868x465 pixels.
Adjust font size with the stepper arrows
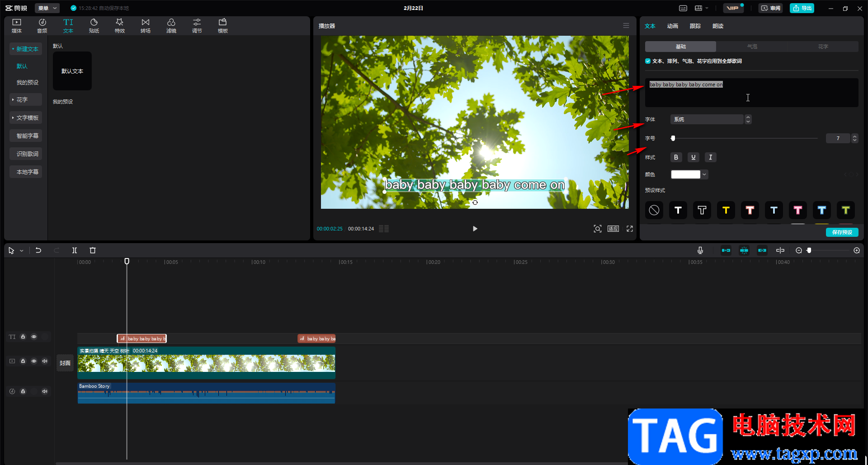coord(854,138)
